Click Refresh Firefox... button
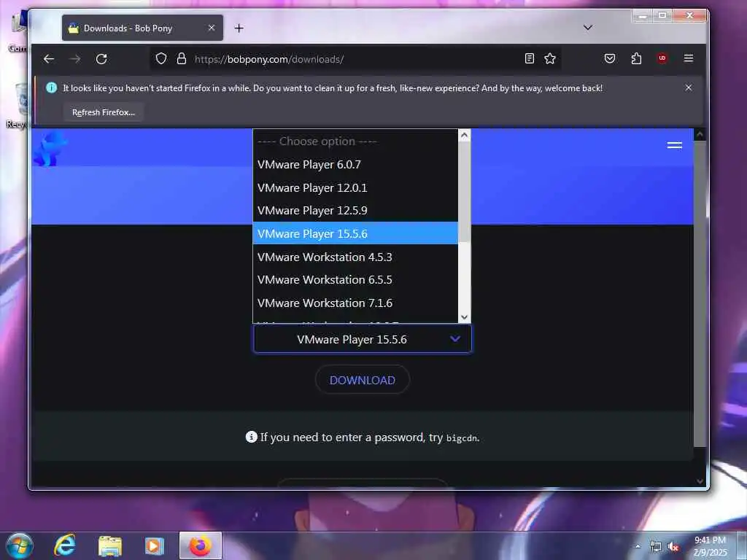Screen dimensions: 747x560 [104, 112]
